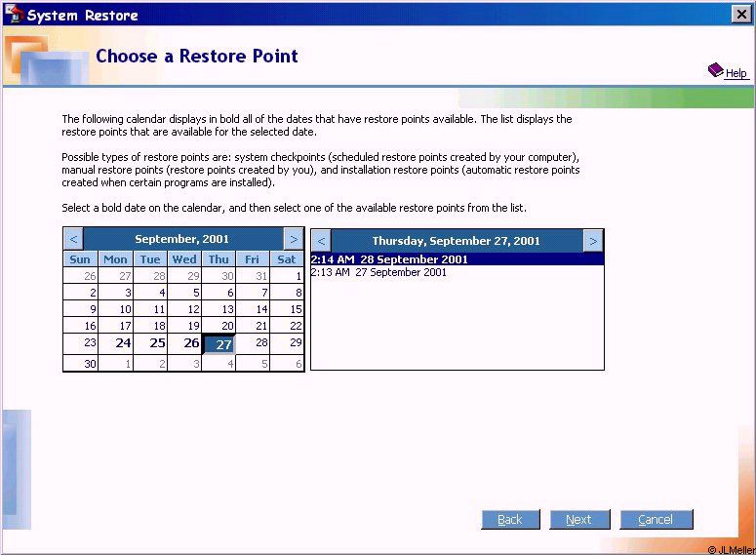Image resolution: width=756 pixels, height=555 pixels.
Task: Pick September 28 on the calendar
Action: pos(253,342)
